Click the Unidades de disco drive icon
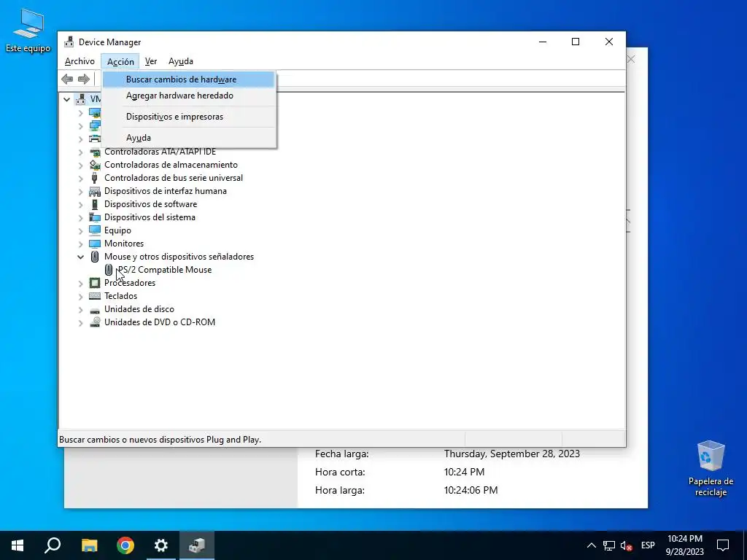The image size is (747, 560). pyautogui.click(x=95, y=309)
